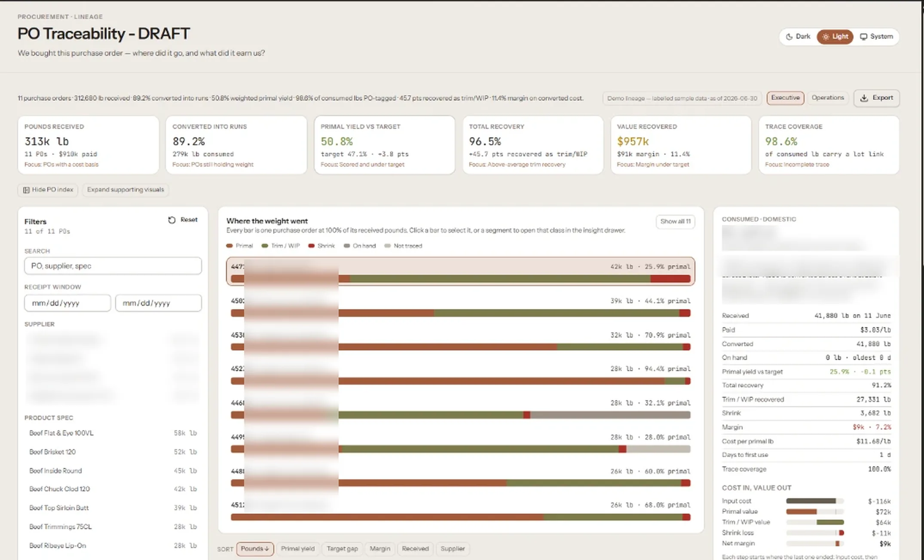Click Hide PO index button
The width and height of the screenshot is (924, 560).
pyautogui.click(x=48, y=190)
